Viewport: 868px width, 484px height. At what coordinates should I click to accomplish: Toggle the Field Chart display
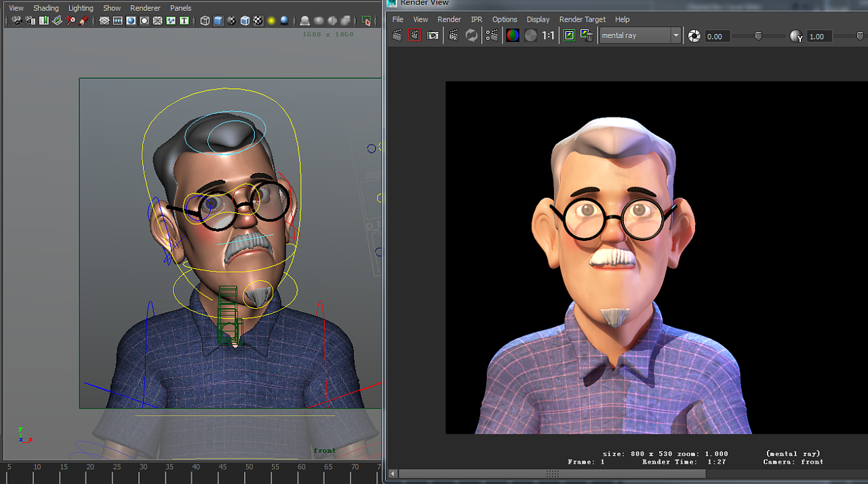pyautogui.click(x=157, y=21)
